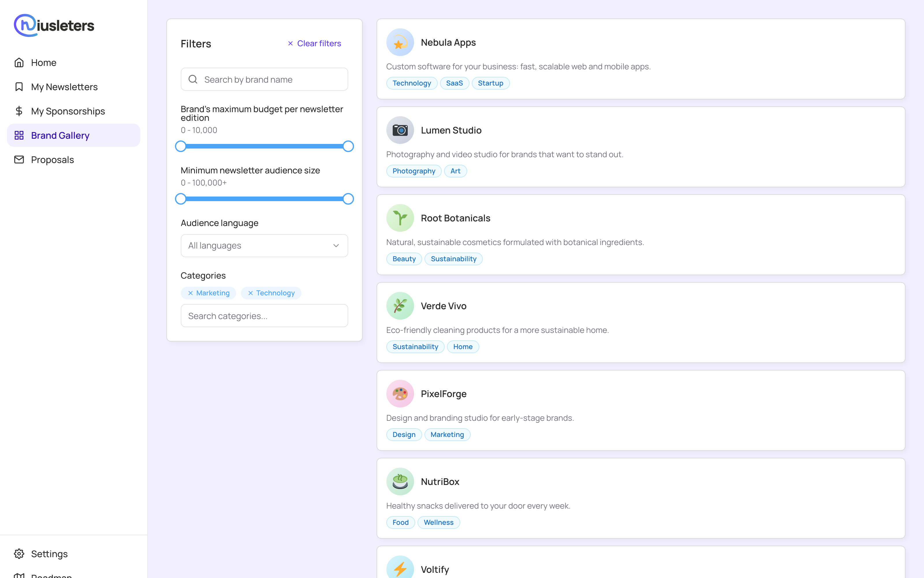Open My Sponsorships
This screenshot has height=578, width=924.
click(x=73, y=111)
